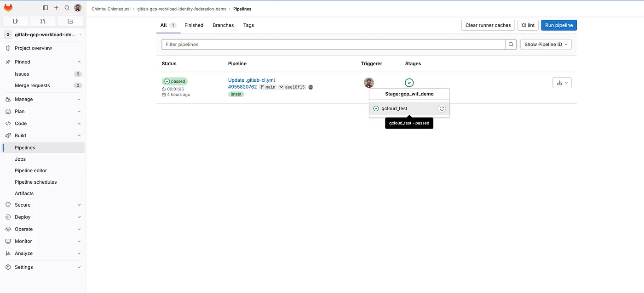Open the download artifacts dropdown

[x=562, y=83]
